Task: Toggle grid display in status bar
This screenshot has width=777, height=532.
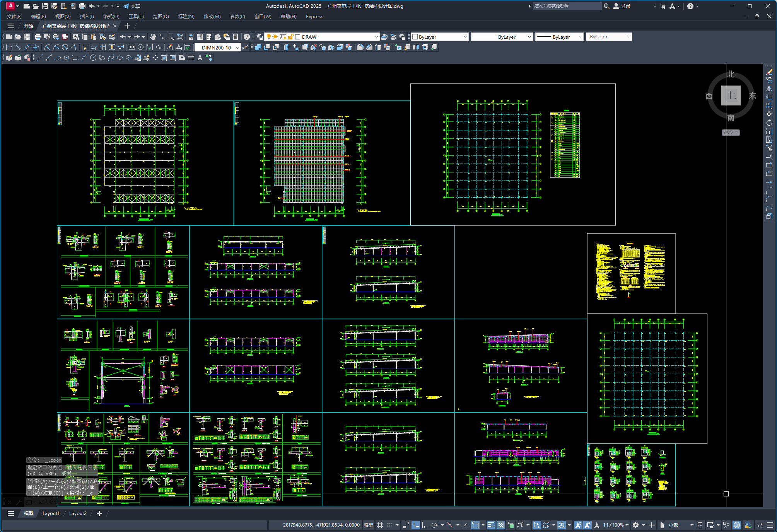Action: point(380,525)
